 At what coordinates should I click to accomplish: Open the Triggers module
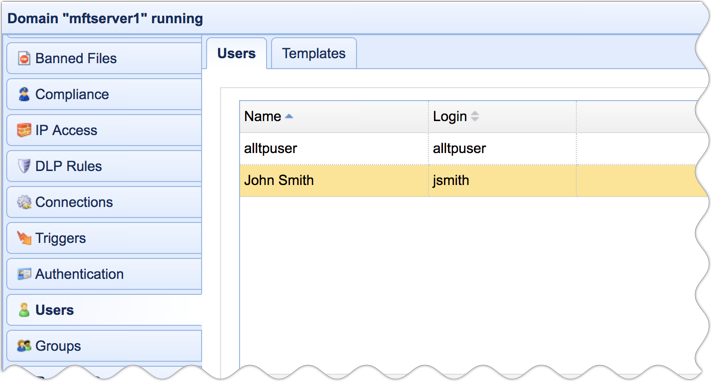point(104,238)
